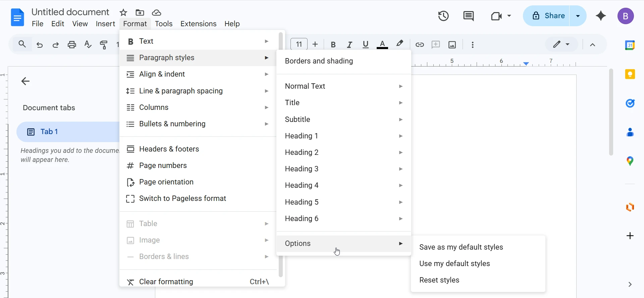Open Google Keep in side panel
Viewport: 644px width, 298px height.
click(630, 74)
